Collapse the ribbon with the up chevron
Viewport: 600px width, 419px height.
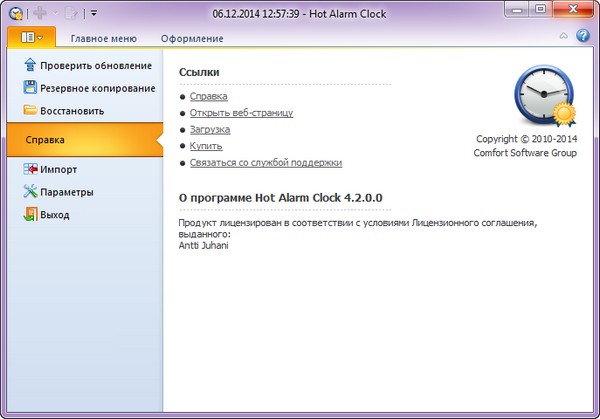coord(564,36)
